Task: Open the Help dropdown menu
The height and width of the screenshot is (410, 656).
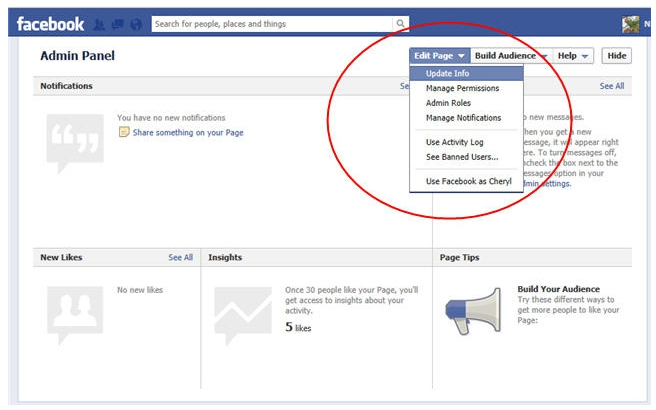Action: [573, 56]
